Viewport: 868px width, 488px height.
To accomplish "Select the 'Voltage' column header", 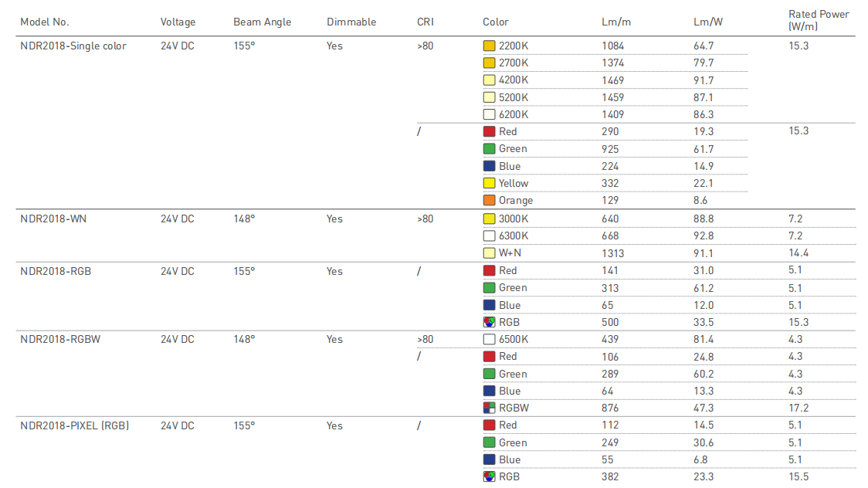I will [x=178, y=22].
